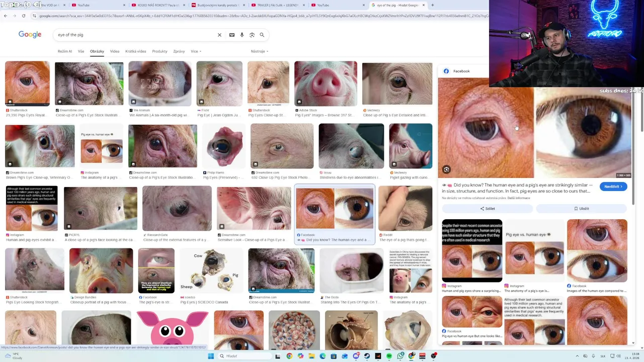This screenshot has width=644, height=362.
Task: Open the Facebook source link above preview
Action: point(457,71)
